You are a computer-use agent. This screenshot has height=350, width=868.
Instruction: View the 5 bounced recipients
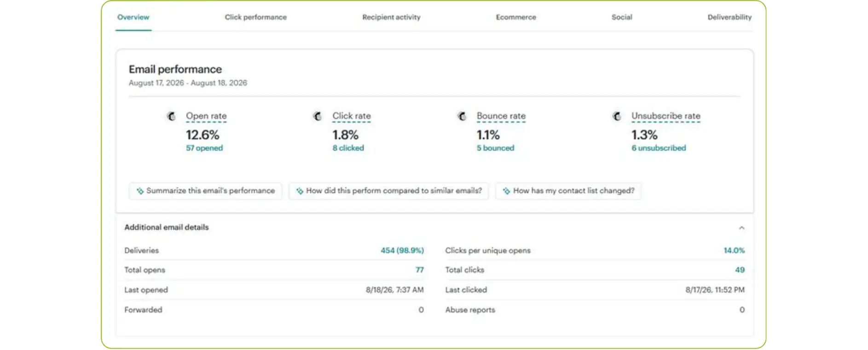click(x=496, y=148)
